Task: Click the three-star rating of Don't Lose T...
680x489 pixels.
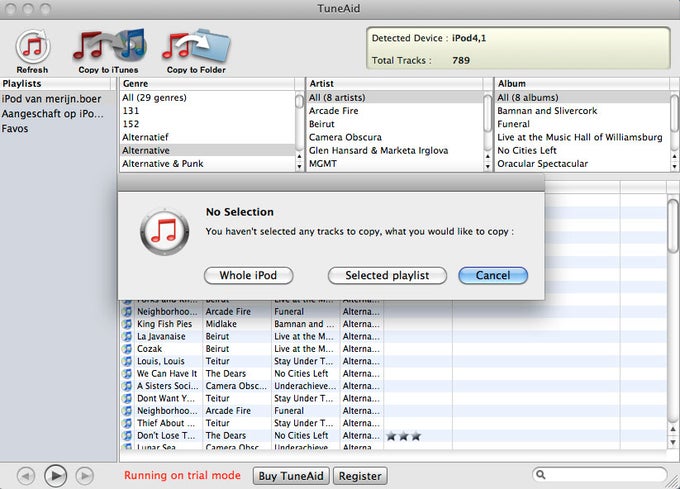Action: tap(403, 436)
